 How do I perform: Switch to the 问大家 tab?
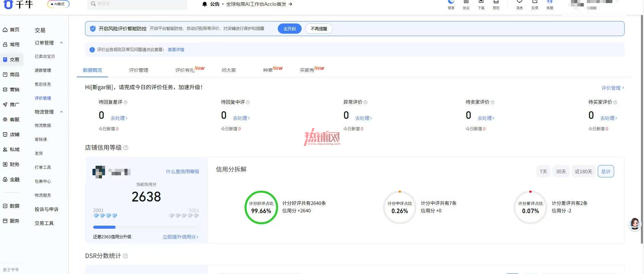point(229,70)
